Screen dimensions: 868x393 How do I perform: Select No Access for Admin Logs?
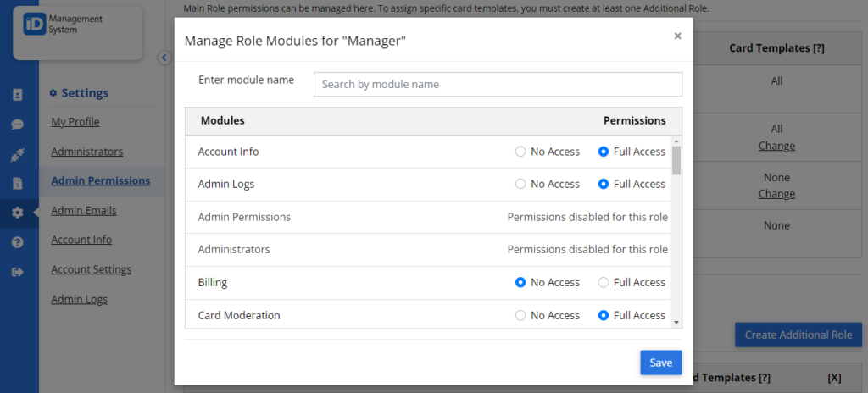pos(520,184)
